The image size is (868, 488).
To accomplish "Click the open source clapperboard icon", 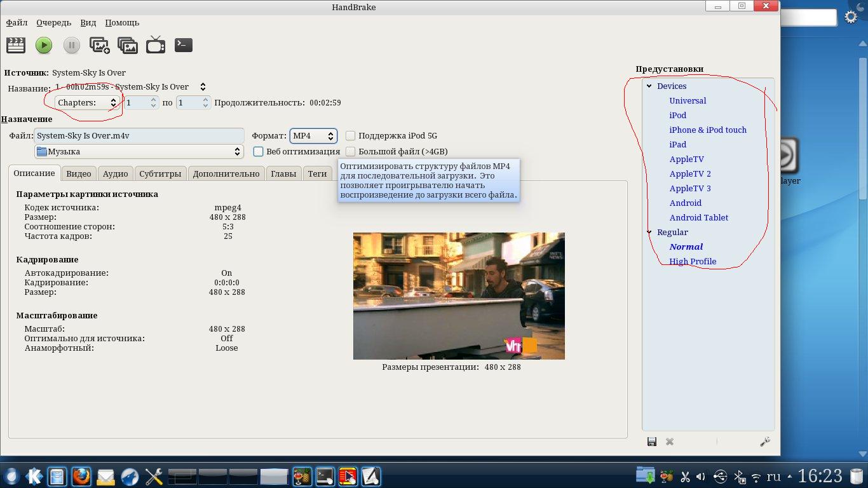I will pos(16,45).
